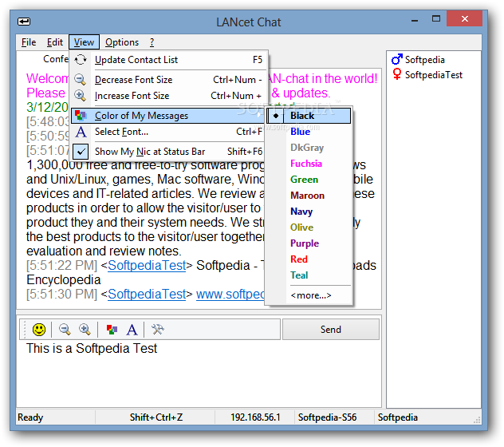504x447 pixels.
Task: Click the female icon beside SoftpediaTest contact
Action: [397, 74]
